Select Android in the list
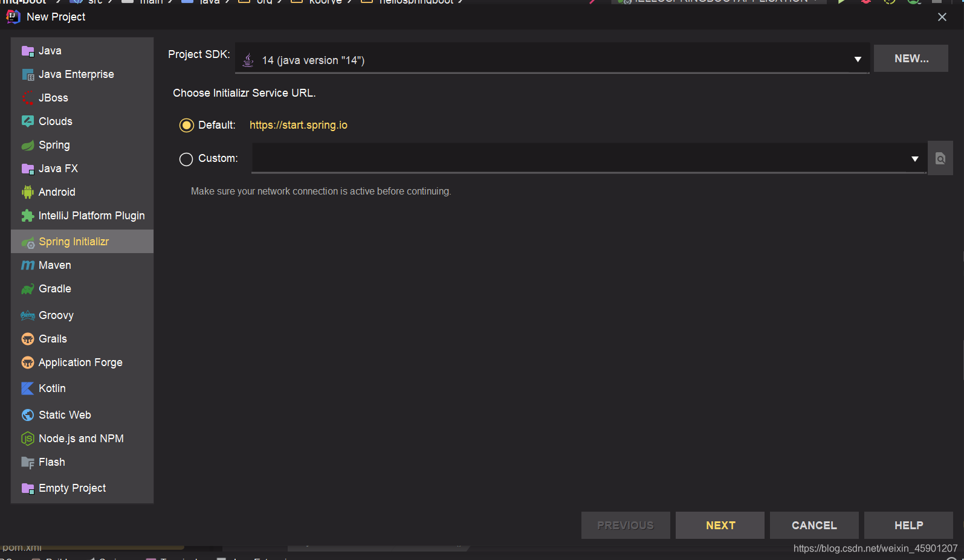Image resolution: width=964 pixels, height=560 pixels. coord(82,192)
